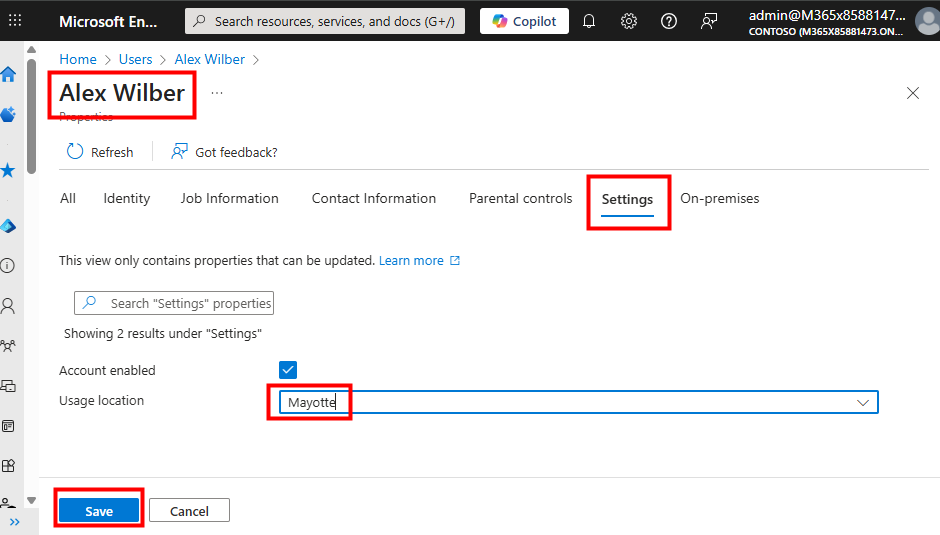The width and height of the screenshot is (940, 535).
Task: Open the feedback icon in header
Action: tap(709, 21)
